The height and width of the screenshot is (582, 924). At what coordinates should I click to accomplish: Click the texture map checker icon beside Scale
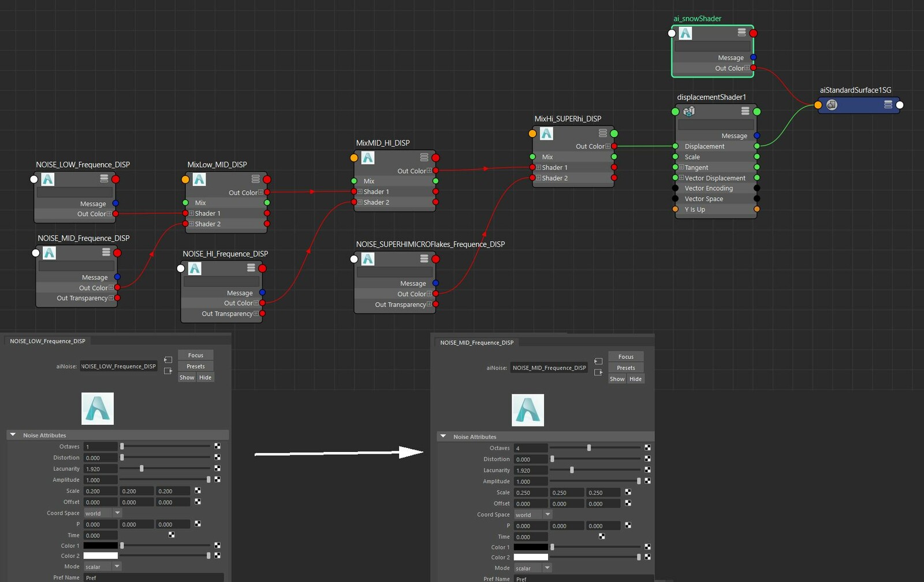[197, 491]
